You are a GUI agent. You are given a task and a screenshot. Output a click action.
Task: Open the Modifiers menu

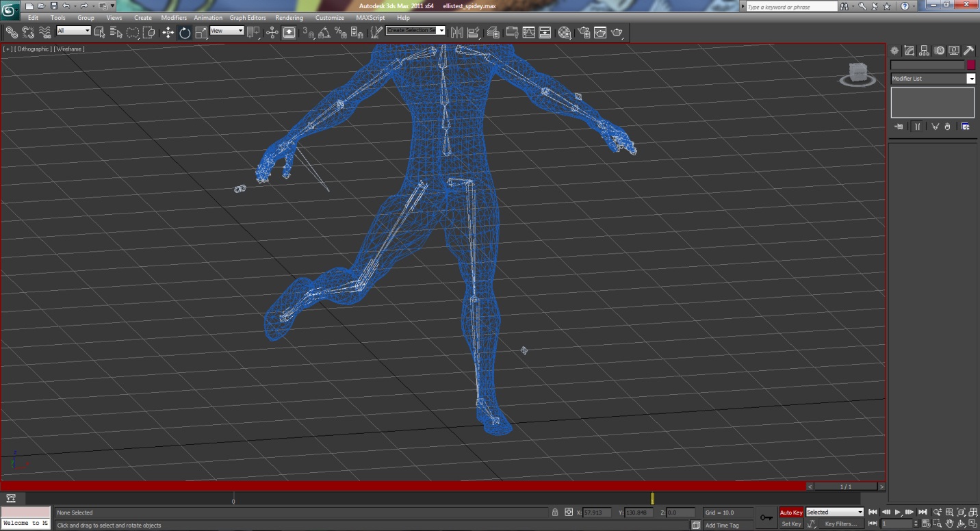pos(174,18)
